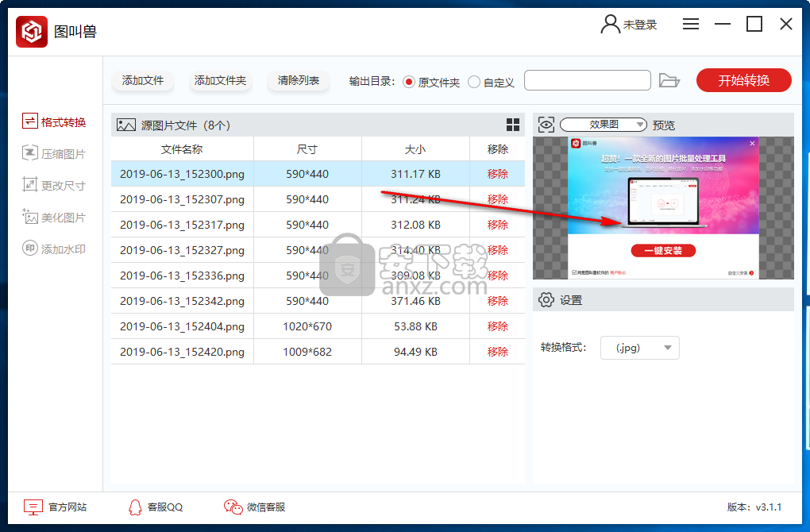Remove file 2019-06-13_152317.png
The height and width of the screenshot is (532, 810).
point(497,225)
